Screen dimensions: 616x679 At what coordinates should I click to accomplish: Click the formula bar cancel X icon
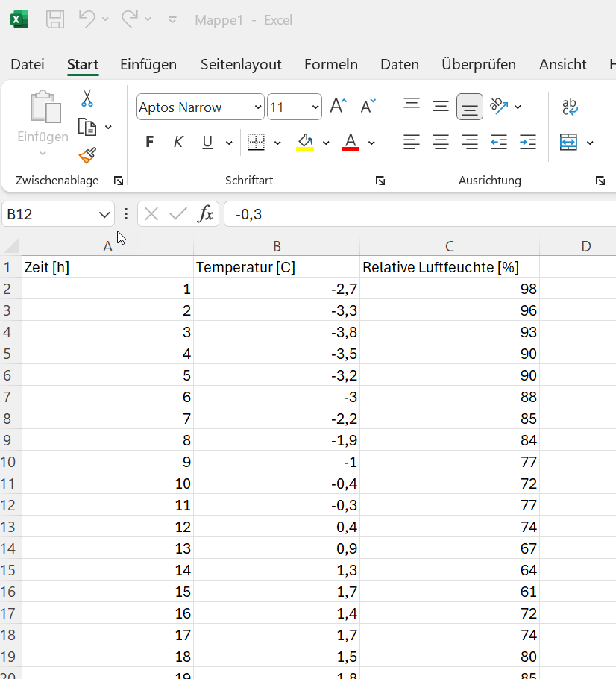(x=151, y=214)
